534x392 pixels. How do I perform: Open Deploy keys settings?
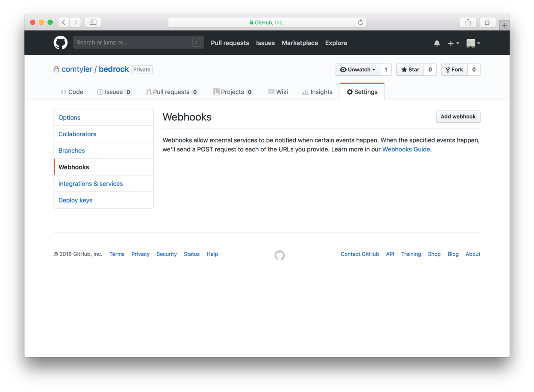point(104,200)
